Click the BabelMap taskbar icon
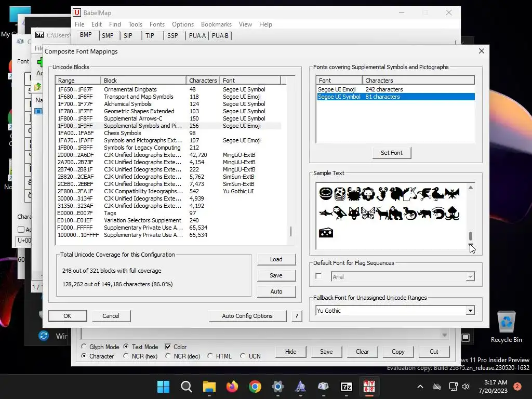Image resolution: width=532 pixels, height=399 pixels. 369,387
